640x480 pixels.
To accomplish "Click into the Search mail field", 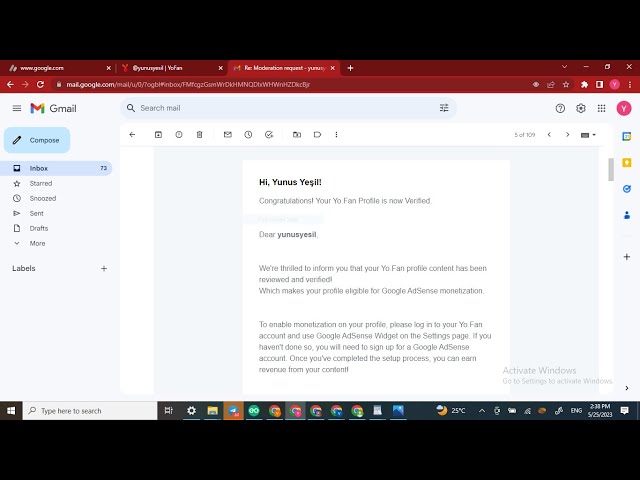I will 286,108.
